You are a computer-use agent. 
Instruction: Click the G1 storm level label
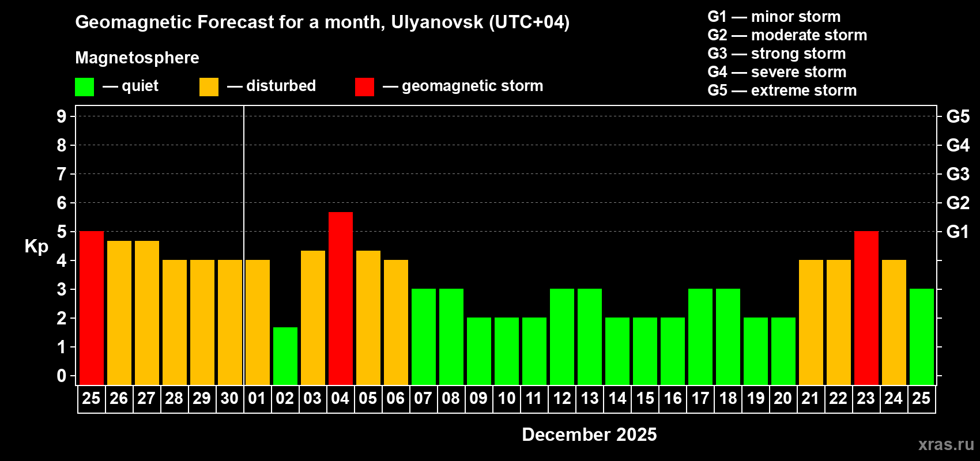[x=958, y=232]
